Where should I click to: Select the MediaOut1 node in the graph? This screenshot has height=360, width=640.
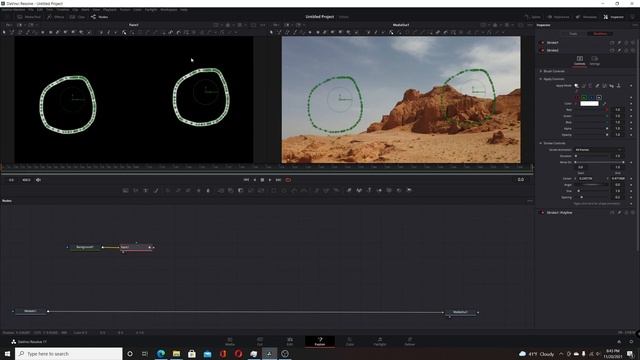point(460,312)
